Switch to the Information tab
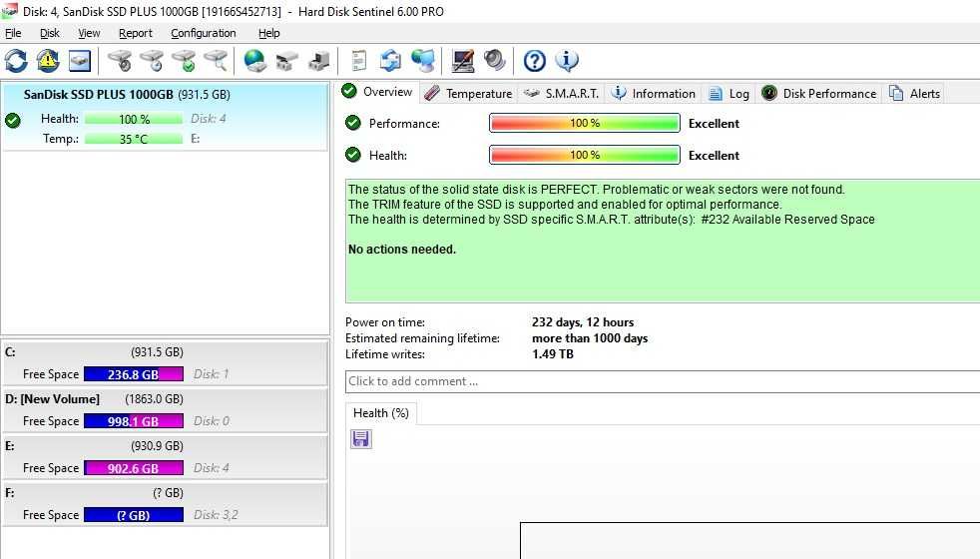The image size is (980, 559). 653,93
